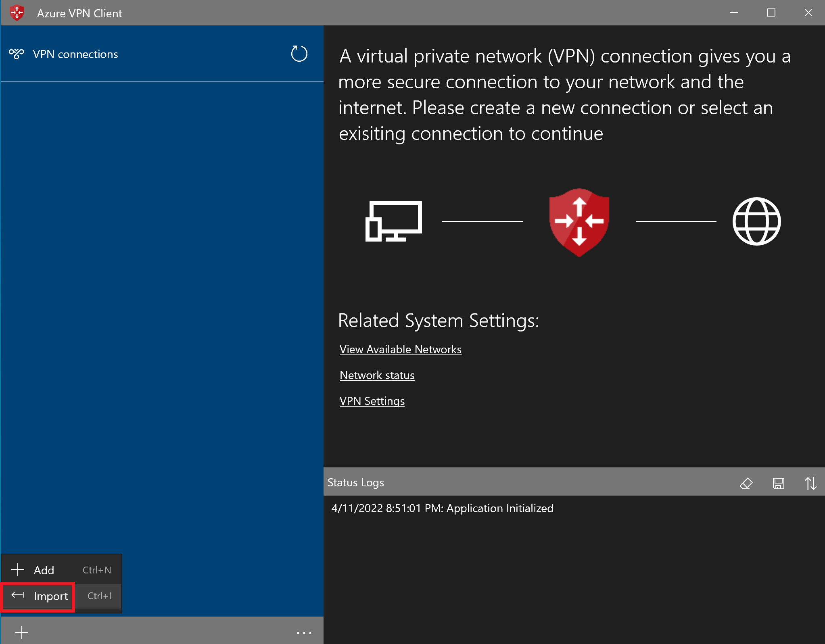Click the globe internet illustration icon
825x644 pixels.
point(756,221)
